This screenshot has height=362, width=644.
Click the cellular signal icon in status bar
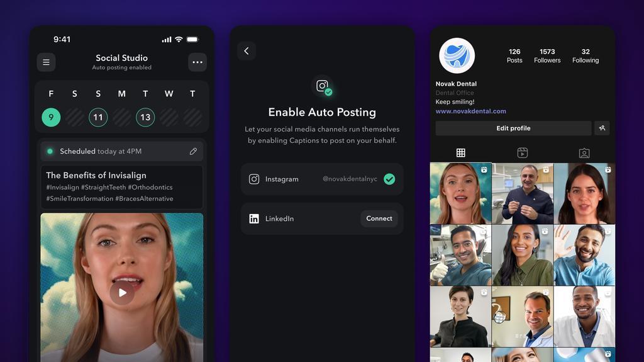point(166,40)
